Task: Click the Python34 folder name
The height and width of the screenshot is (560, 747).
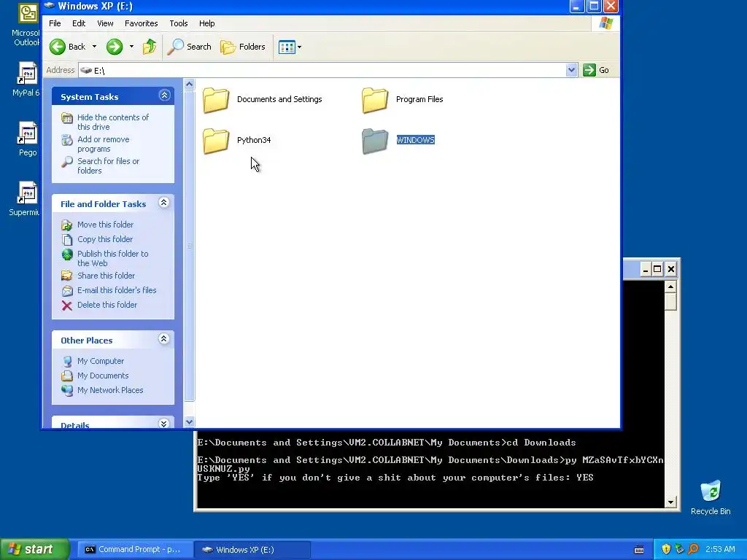Action: 254,140
